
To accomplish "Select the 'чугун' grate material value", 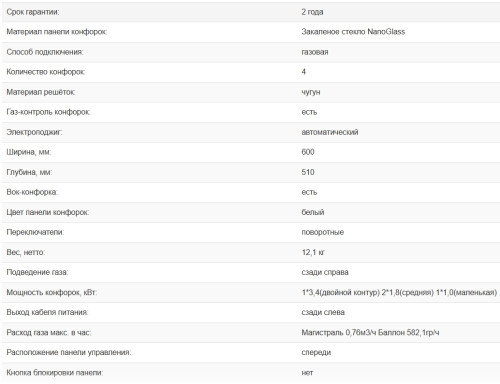I will [311, 92].
